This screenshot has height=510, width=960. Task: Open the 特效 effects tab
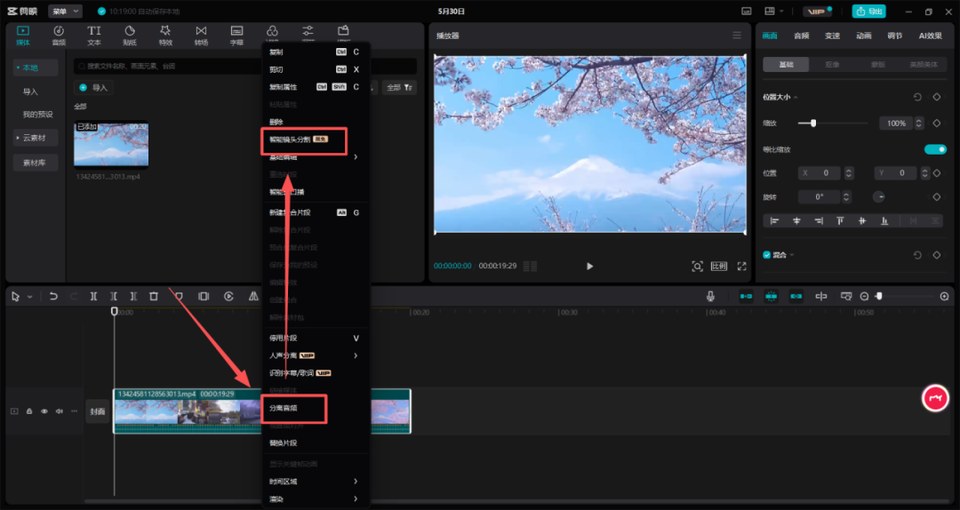165,36
